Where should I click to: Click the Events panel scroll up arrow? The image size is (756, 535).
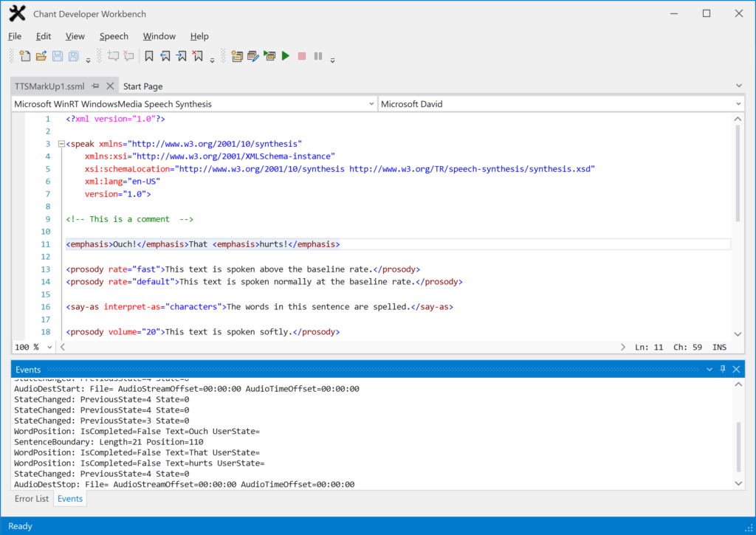pyautogui.click(x=738, y=384)
